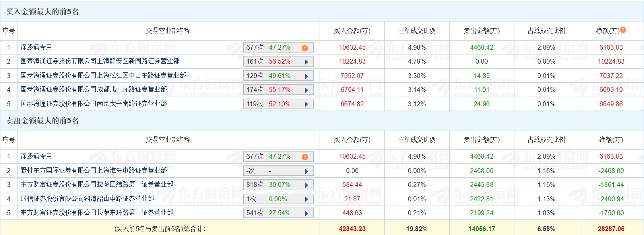Click sell amount 2199.24

[x=482, y=213]
